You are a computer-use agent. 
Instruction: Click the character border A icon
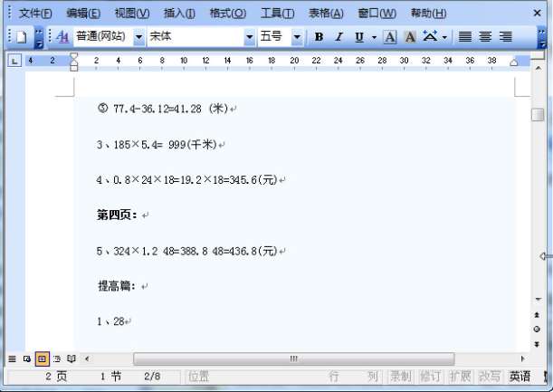pos(390,37)
